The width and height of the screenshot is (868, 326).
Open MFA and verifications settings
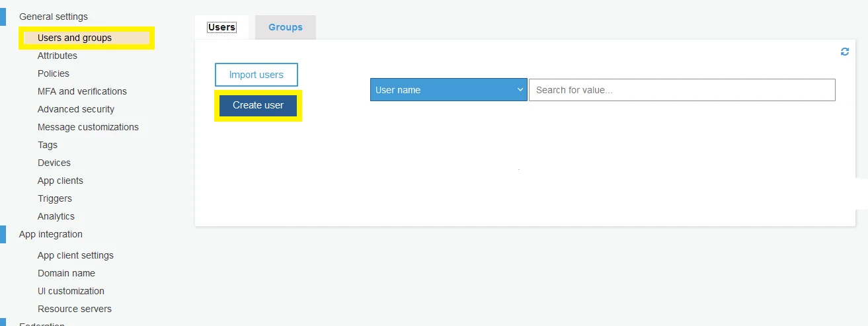[x=82, y=91]
